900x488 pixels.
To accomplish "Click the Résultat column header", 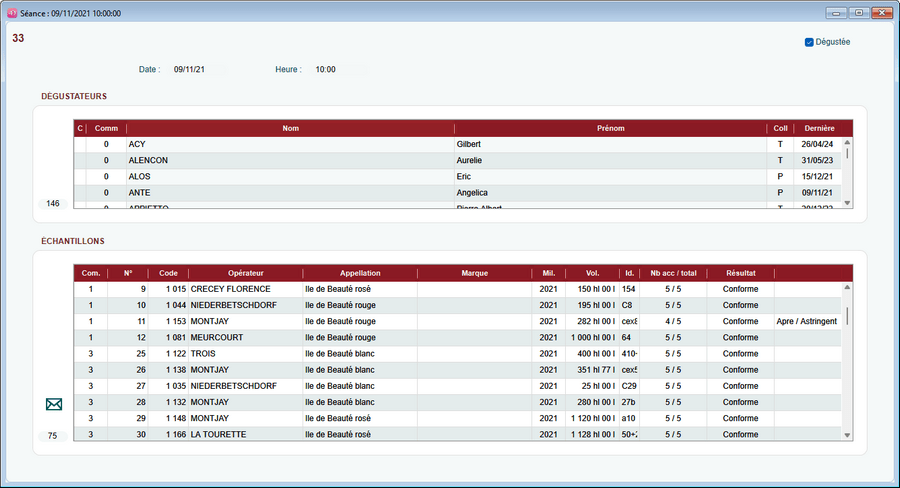I will (x=740, y=272).
